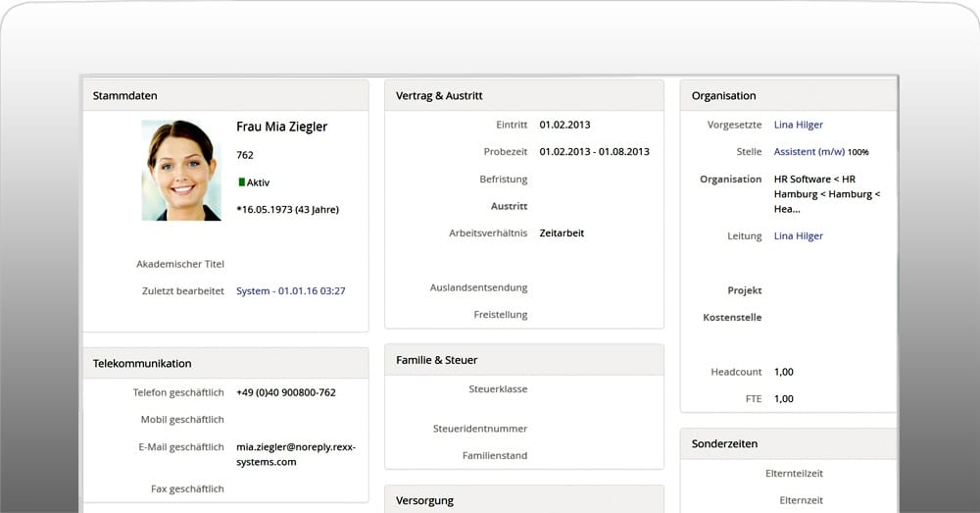Click employee number 762
This screenshot has height=513, width=980.
click(245, 155)
